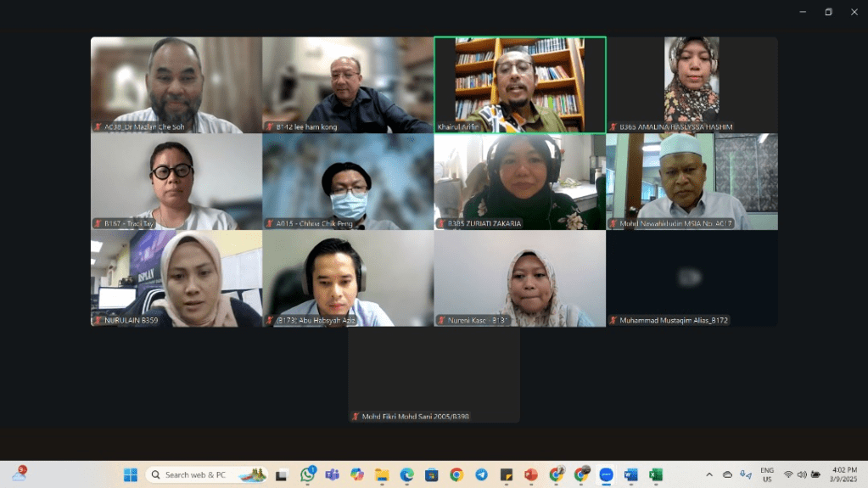The width and height of the screenshot is (868, 488).
Task: Open PowerPoint from the taskbar
Action: point(531,474)
